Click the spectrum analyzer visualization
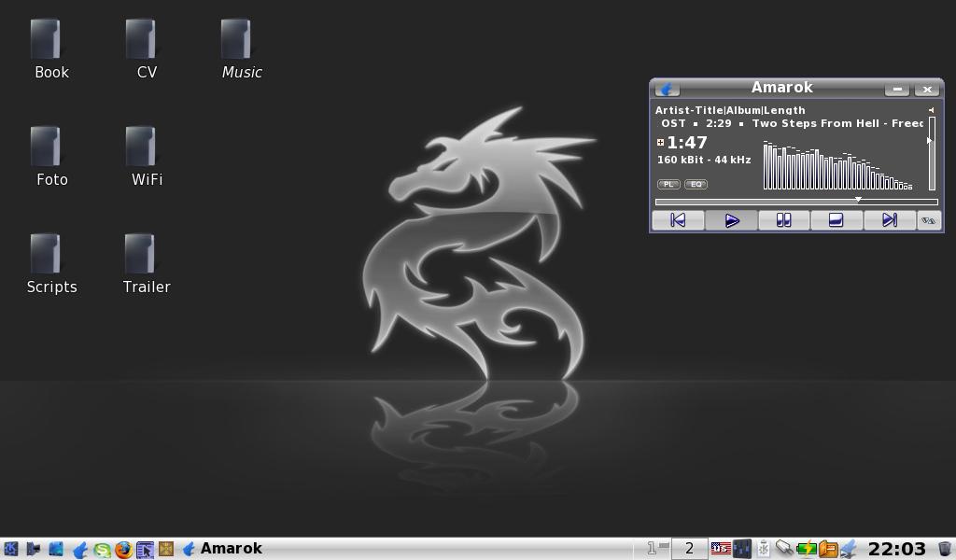 coord(837,166)
